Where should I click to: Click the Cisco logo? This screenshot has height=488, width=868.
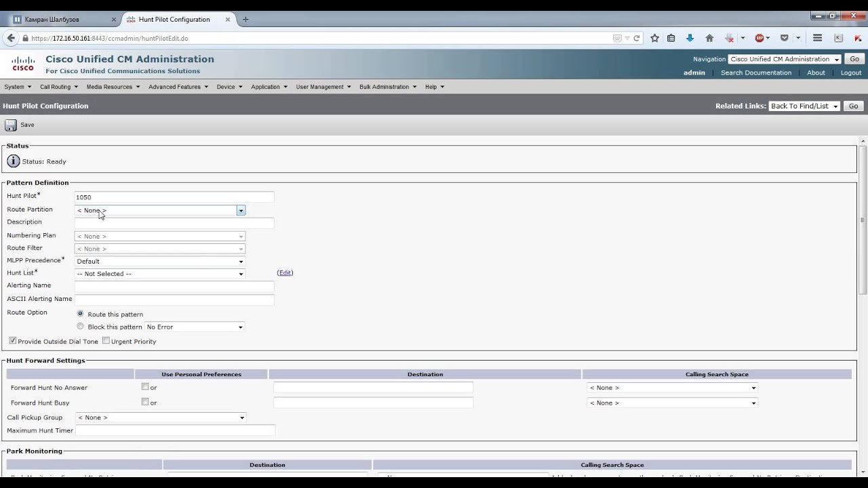coord(23,64)
